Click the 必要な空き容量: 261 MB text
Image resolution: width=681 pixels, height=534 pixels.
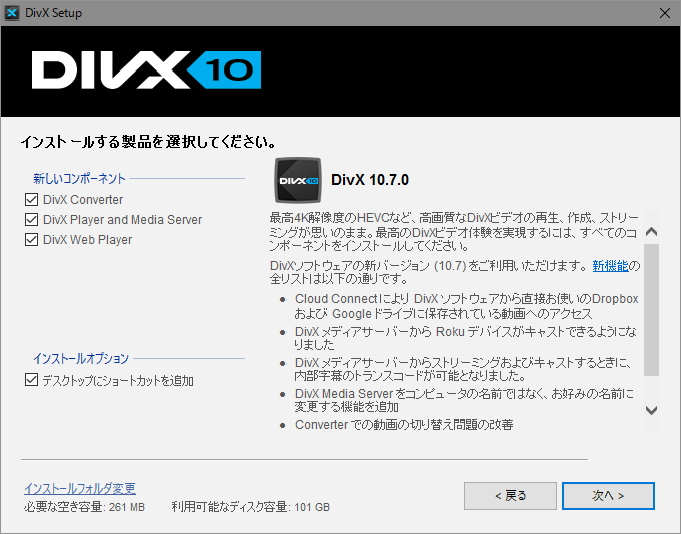click(84, 507)
